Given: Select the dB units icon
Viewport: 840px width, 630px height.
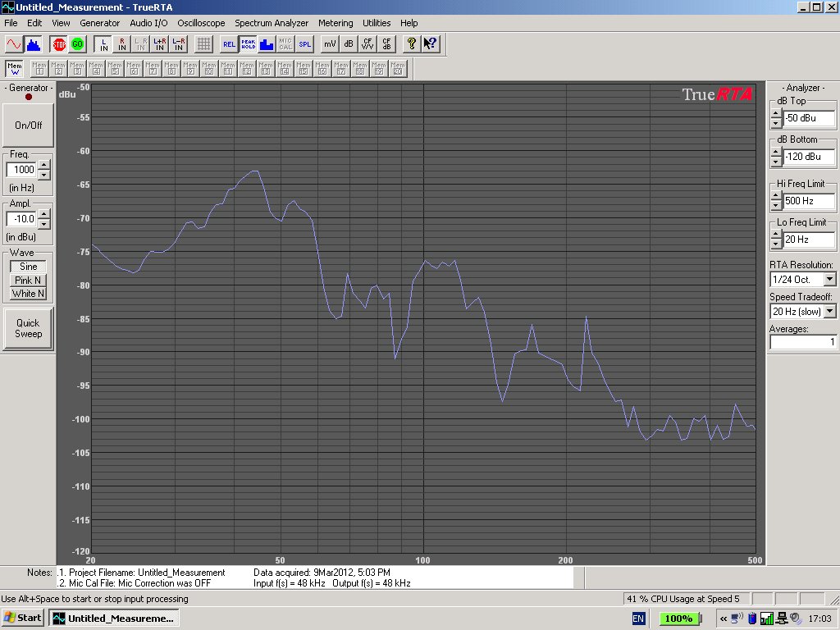Looking at the screenshot, I should (349, 44).
